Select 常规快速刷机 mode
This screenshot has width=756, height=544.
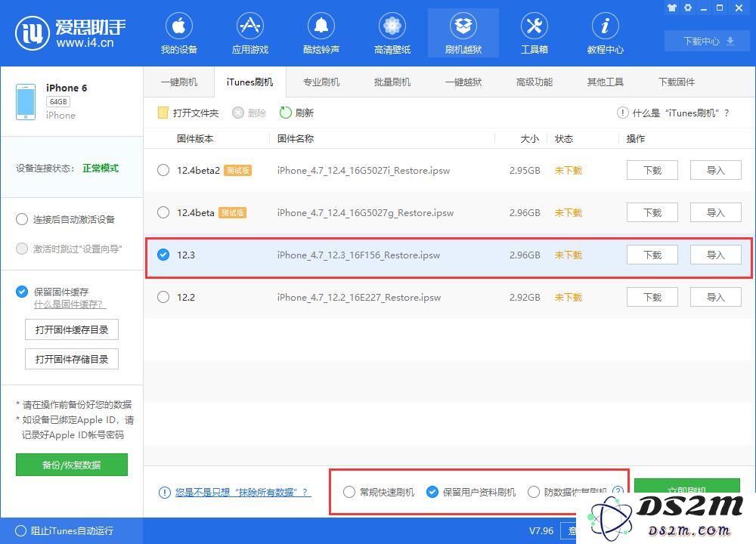coord(349,492)
